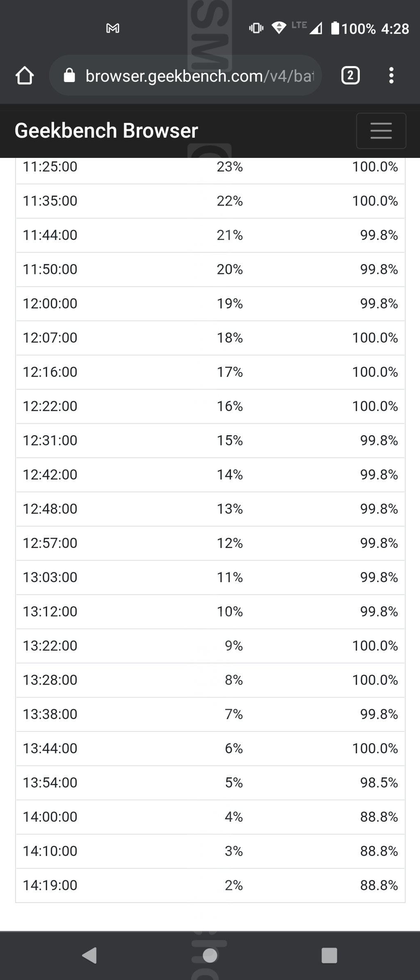Tap the 88.8% value in 14:00:00 row
This screenshot has width=420, height=980.
coord(379,817)
